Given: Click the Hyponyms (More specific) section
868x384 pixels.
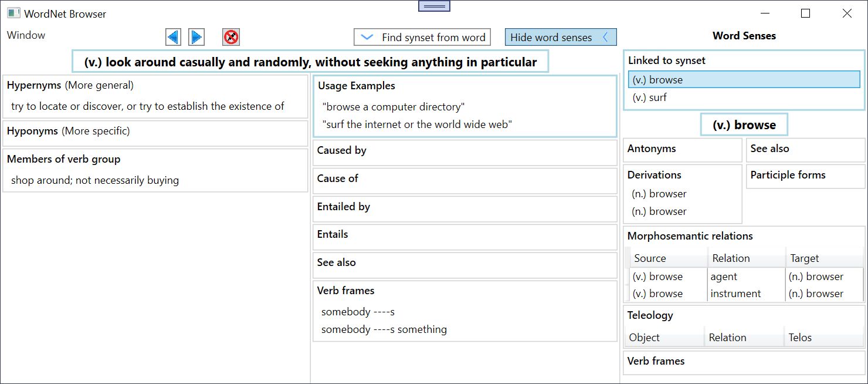Looking at the screenshot, I should [x=155, y=133].
